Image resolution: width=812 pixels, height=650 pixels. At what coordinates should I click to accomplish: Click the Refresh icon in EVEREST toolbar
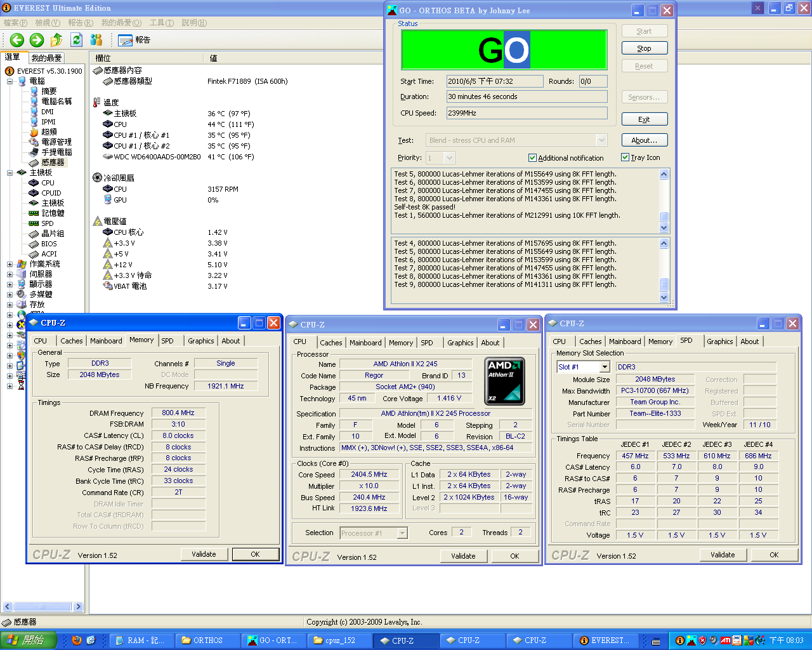(76, 40)
